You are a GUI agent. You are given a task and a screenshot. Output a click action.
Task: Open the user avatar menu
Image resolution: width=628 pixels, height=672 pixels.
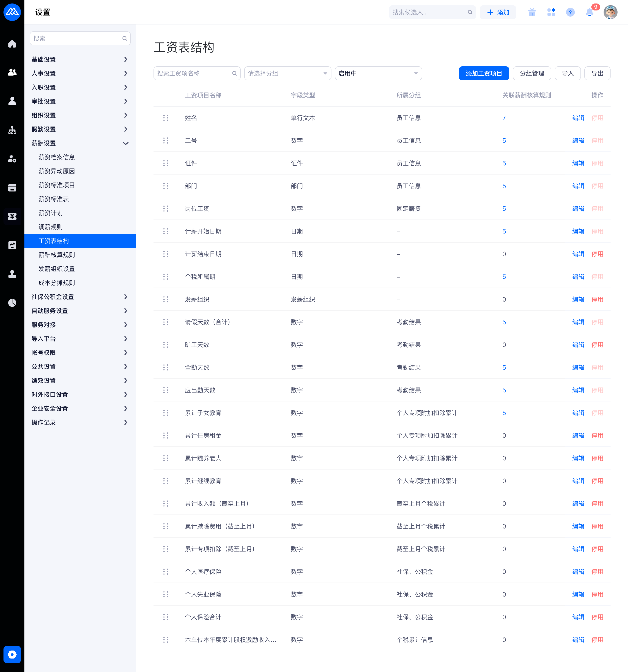[x=610, y=12]
